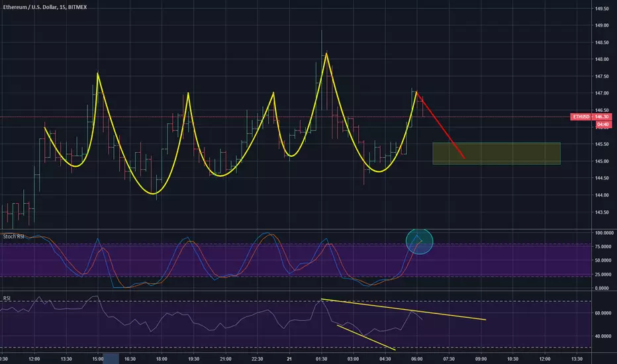The height and width of the screenshot is (364, 617).
Task: Click the ETHUSD 146.30 current price tag
Action: pyautogui.click(x=591, y=117)
